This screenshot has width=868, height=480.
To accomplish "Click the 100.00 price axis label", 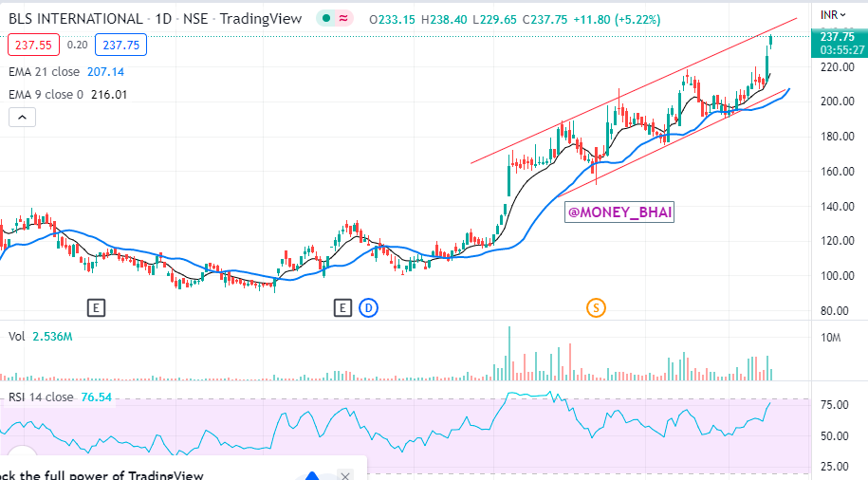I will tap(837, 276).
